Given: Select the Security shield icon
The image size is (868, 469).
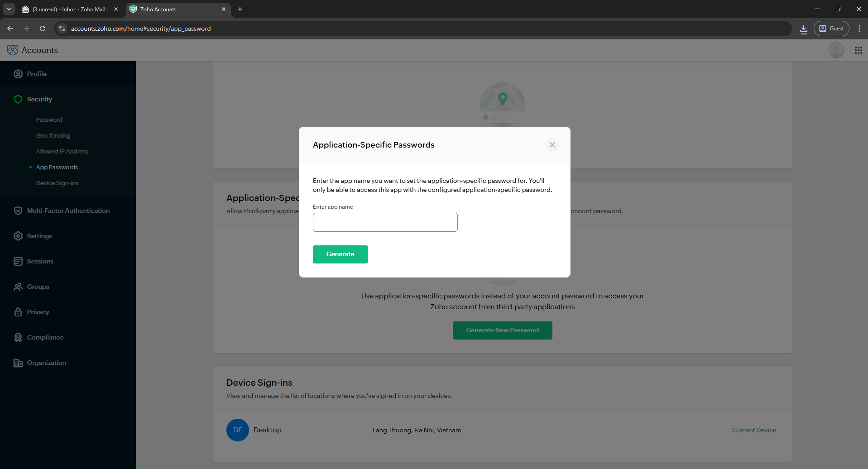Looking at the screenshot, I should click(x=18, y=99).
